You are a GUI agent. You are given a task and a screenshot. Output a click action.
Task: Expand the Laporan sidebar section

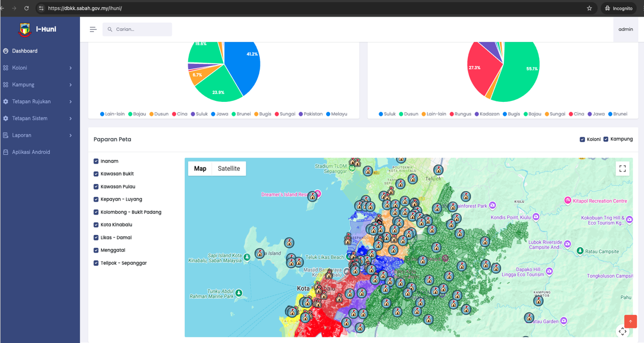pyautogui.click(x=39, y=136)
